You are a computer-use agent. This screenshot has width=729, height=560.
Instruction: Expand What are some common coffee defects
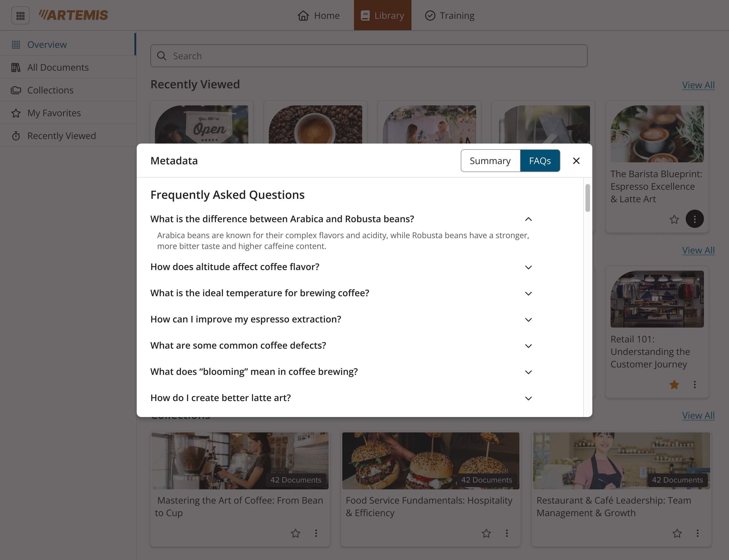[x=529, y=346]
